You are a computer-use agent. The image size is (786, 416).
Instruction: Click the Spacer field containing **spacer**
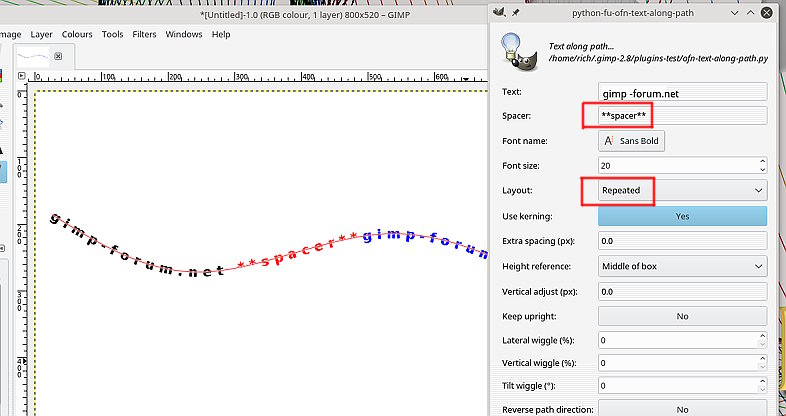pyautogui.click(x=682, y=116)
